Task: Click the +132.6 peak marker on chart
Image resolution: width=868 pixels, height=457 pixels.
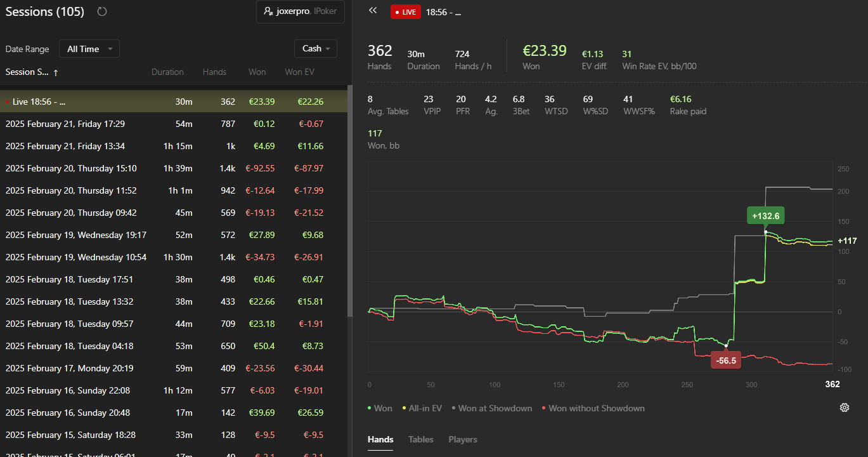Action: [766, 216]
